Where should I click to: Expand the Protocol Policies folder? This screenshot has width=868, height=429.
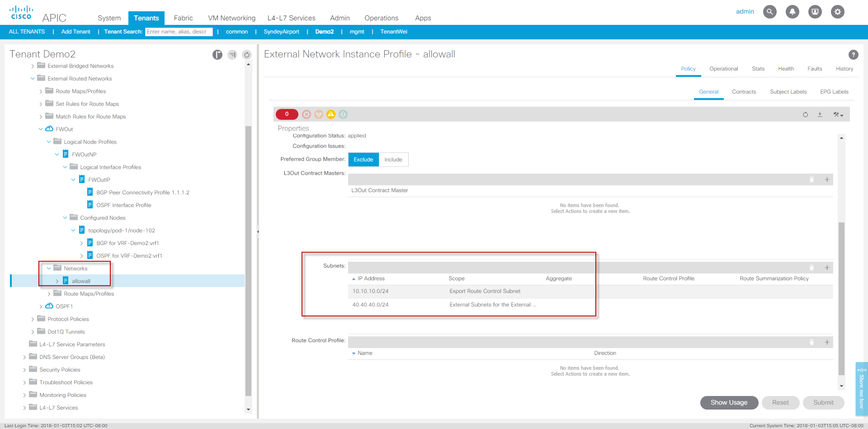tap(33, 319)
